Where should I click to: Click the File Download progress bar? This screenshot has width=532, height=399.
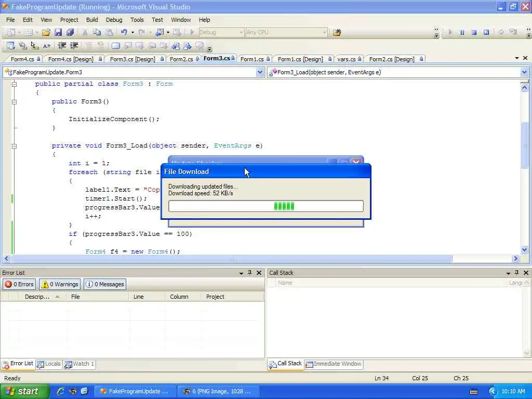click(265, 206)
